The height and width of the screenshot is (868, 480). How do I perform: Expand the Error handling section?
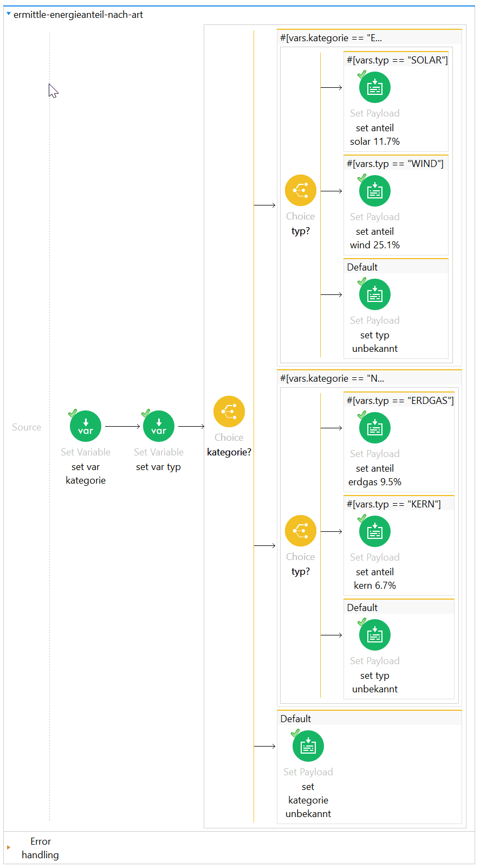point(9,847)
